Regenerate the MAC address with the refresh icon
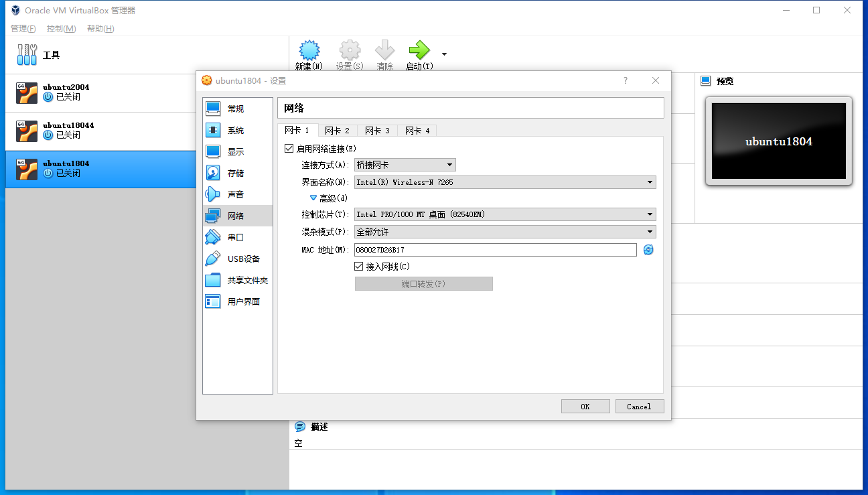 pyautogui.click(x=647, y=249)
